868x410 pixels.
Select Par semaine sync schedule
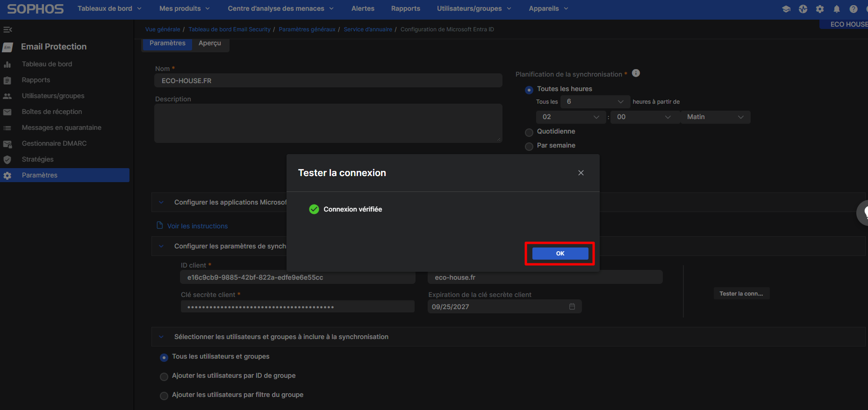pyautogui.click(x=529, y=146)
